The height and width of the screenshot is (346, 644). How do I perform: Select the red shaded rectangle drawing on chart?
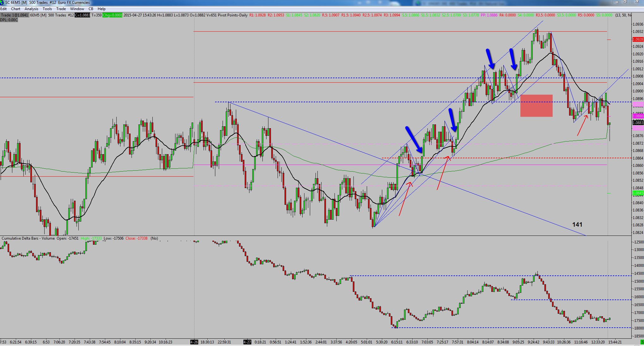pos(537,106)
